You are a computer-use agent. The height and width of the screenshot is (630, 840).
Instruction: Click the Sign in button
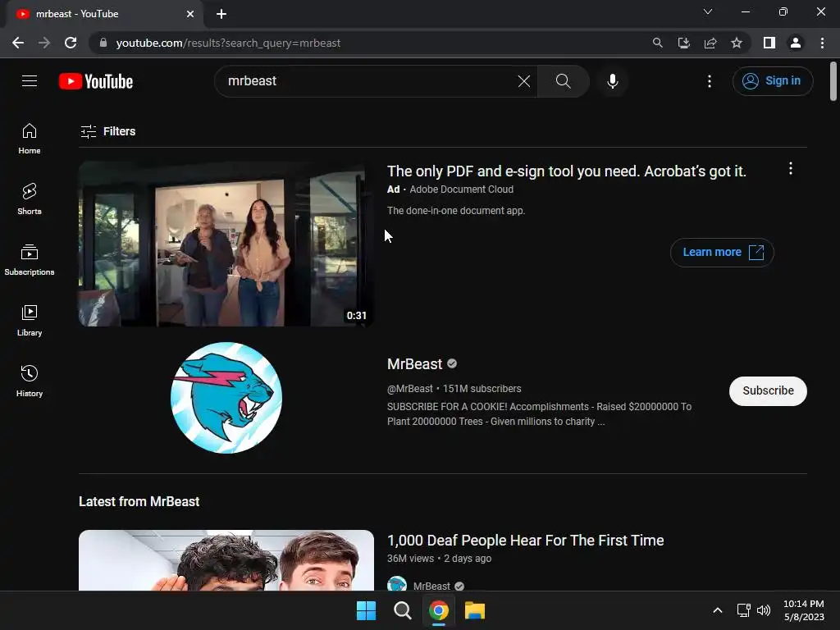click(773, 81)
